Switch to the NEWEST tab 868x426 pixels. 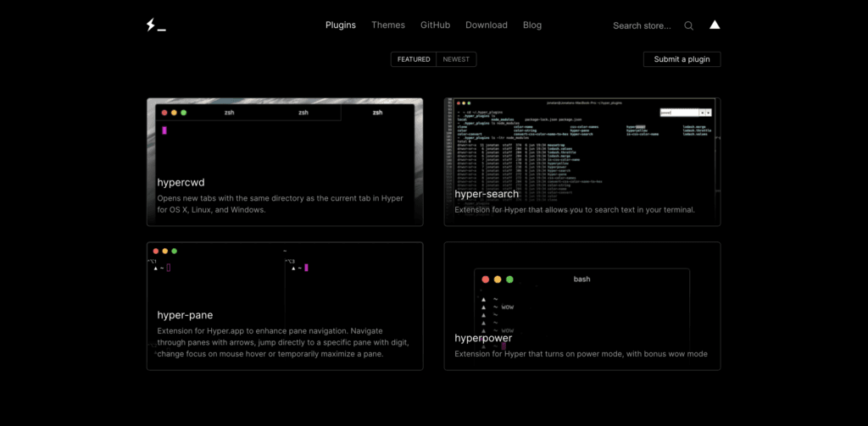point(456,59)
